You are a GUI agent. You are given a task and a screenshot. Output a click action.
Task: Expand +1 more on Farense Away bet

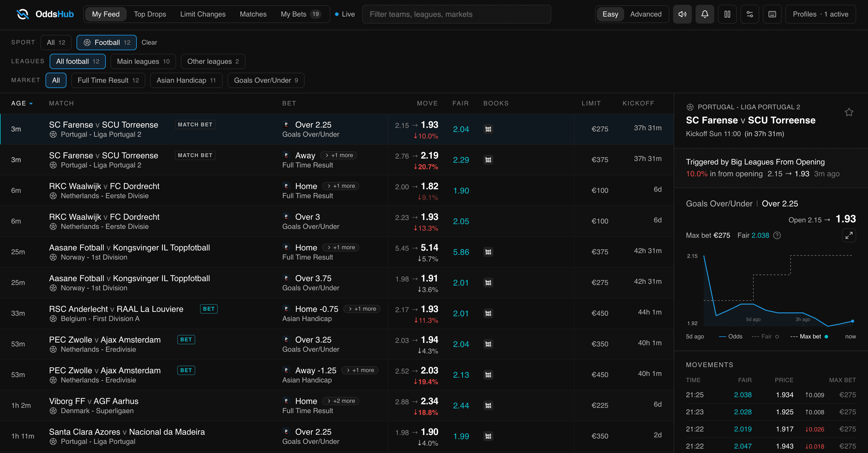pos(339,155)
